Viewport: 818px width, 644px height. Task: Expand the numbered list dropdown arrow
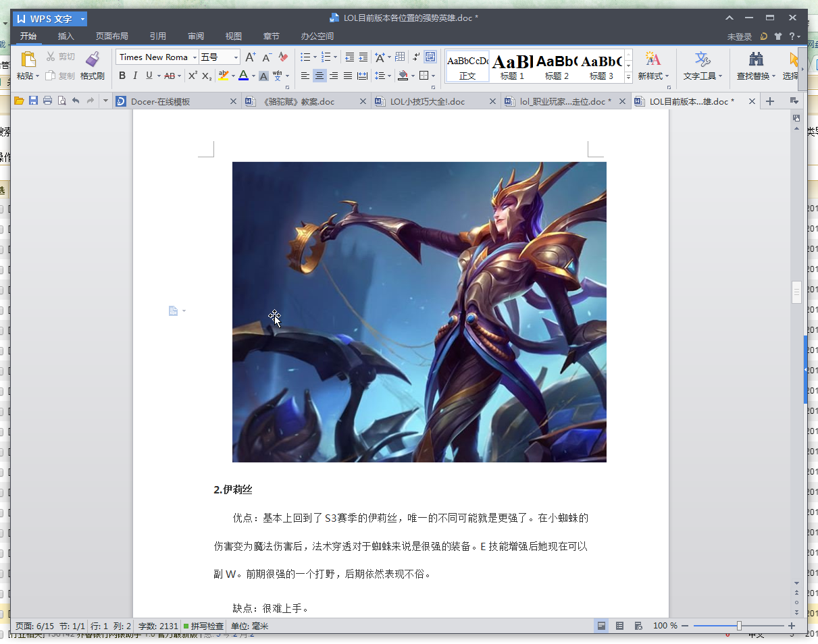click(336, 57)
